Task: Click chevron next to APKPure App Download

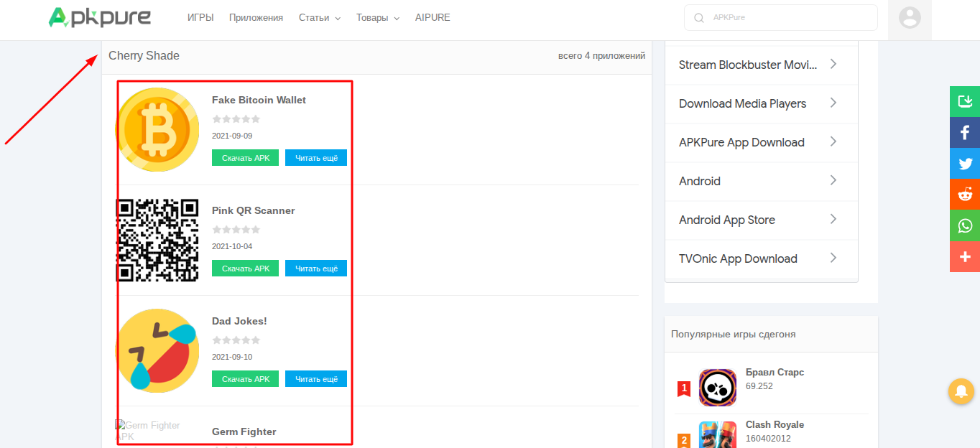Action: (x=833, y=141)
